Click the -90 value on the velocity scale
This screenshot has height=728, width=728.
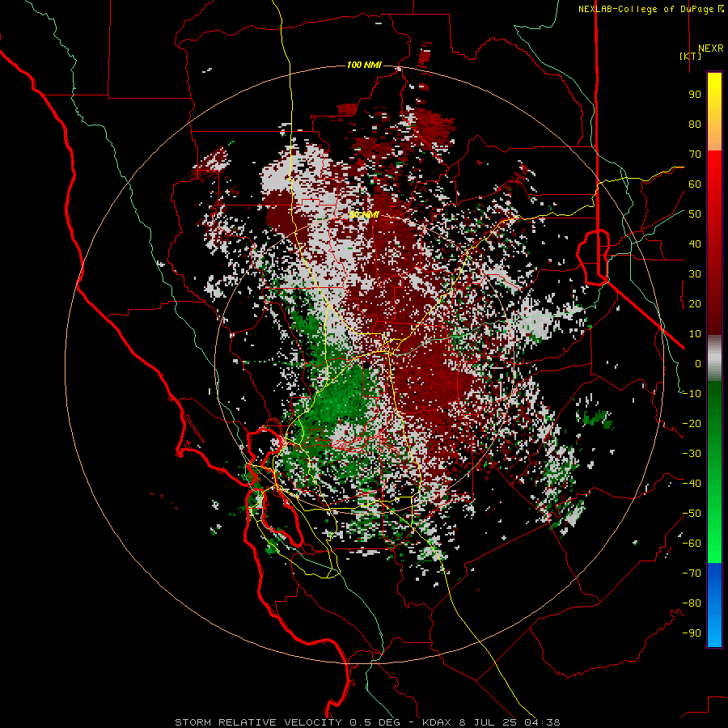[x=692, y=633]
